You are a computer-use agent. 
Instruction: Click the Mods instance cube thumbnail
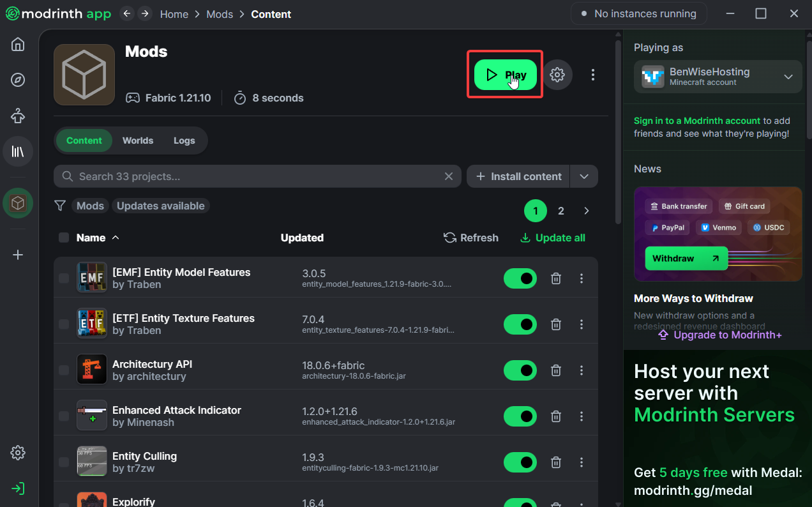point(84,75)
